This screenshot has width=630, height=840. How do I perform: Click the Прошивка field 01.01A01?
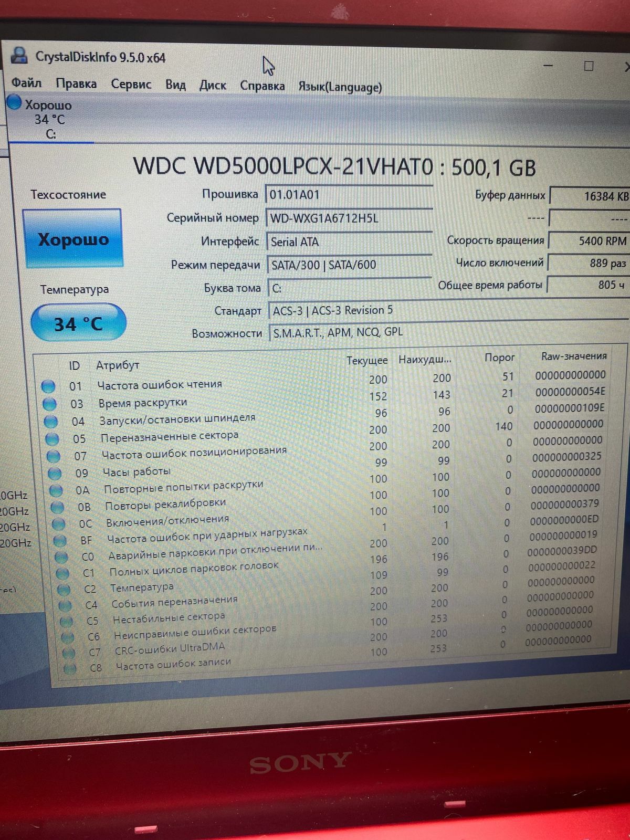[x=349, y=195]
